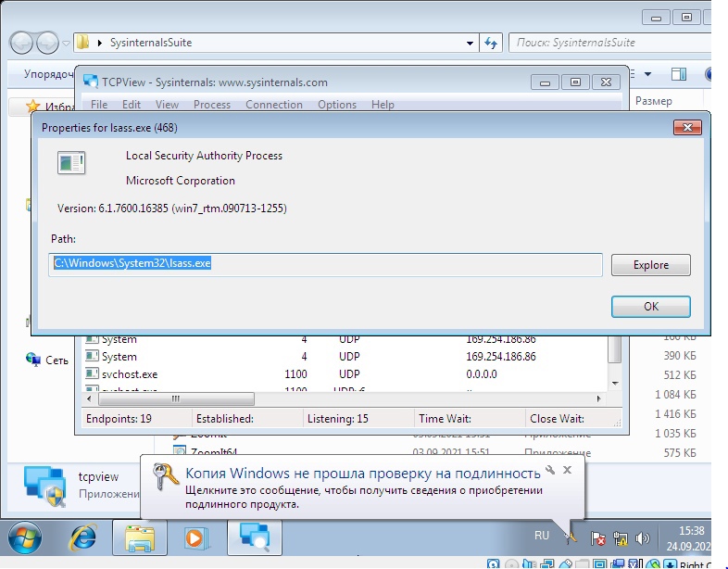Open the Explorer view options dropdown arrow
728x569 pixels.
click(x=647, y=74)
